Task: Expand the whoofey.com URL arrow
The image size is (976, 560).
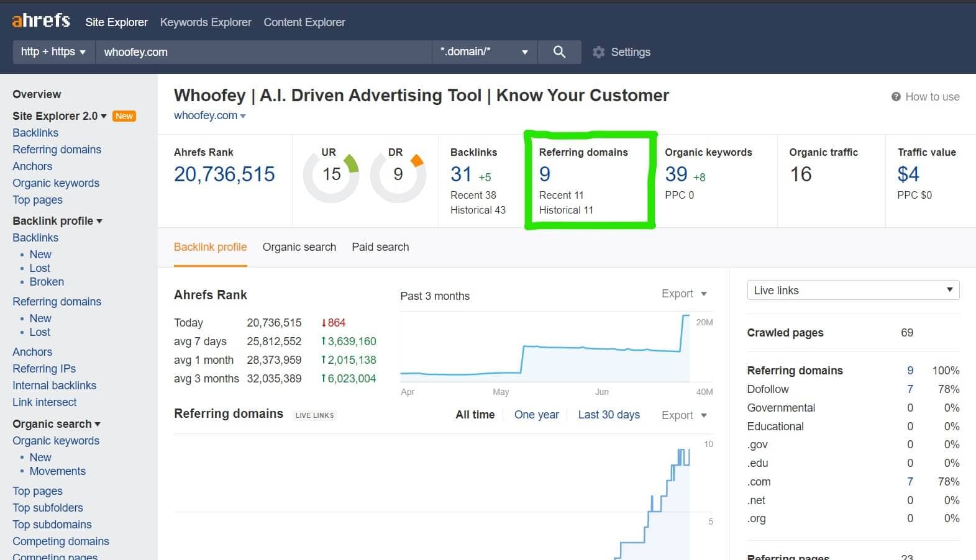Action: [x=243, y=116]
